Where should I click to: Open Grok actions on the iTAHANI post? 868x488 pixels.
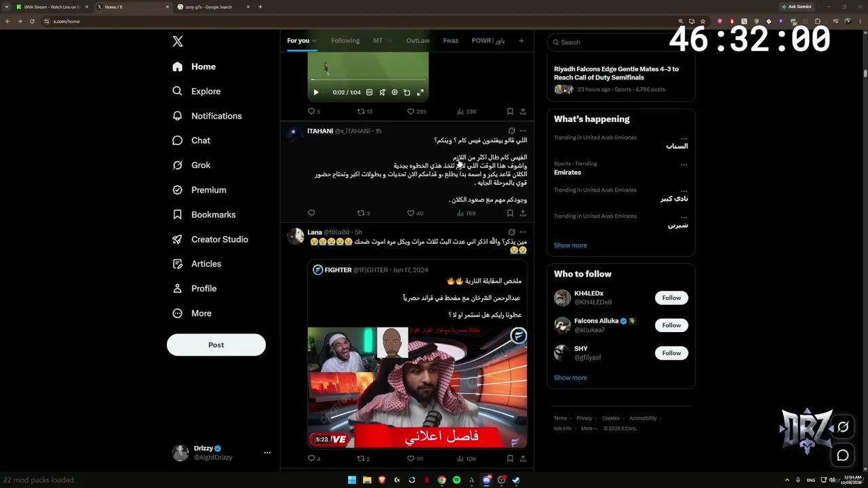coord(512,131)
